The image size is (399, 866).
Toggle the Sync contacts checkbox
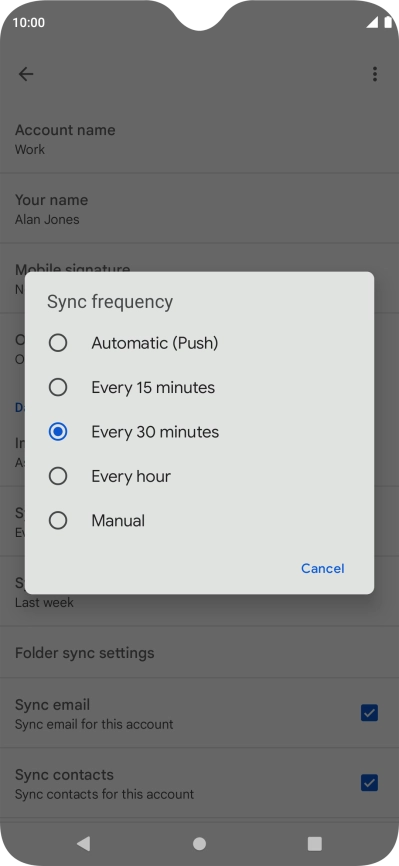[369, 783]
